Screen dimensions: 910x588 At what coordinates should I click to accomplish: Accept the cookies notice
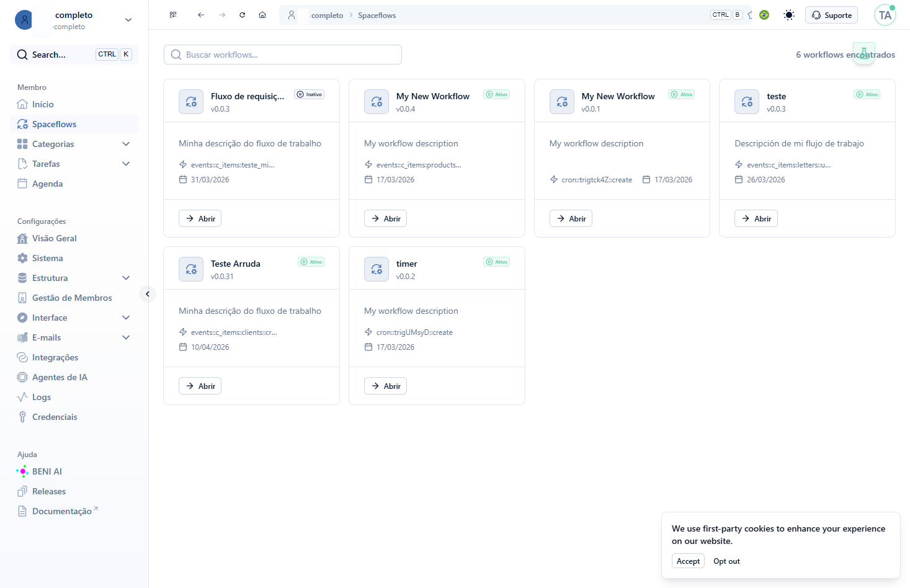(688, 561)
